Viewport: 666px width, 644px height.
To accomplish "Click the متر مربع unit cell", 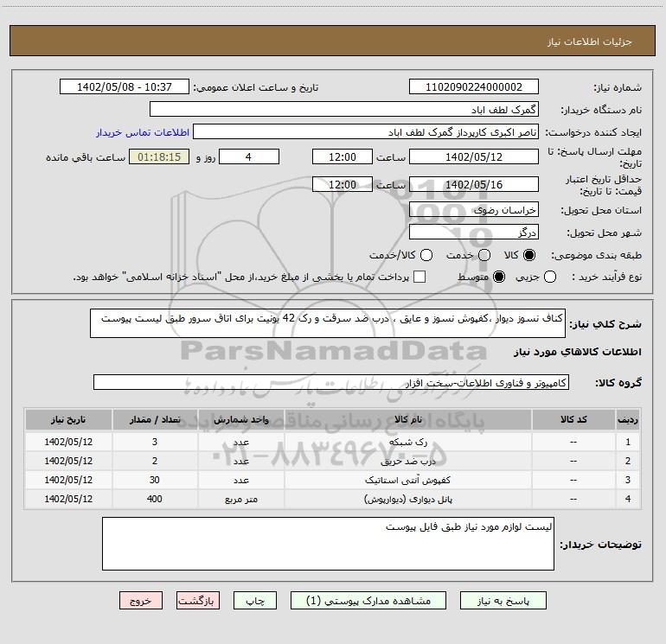I will pos(240,500).
